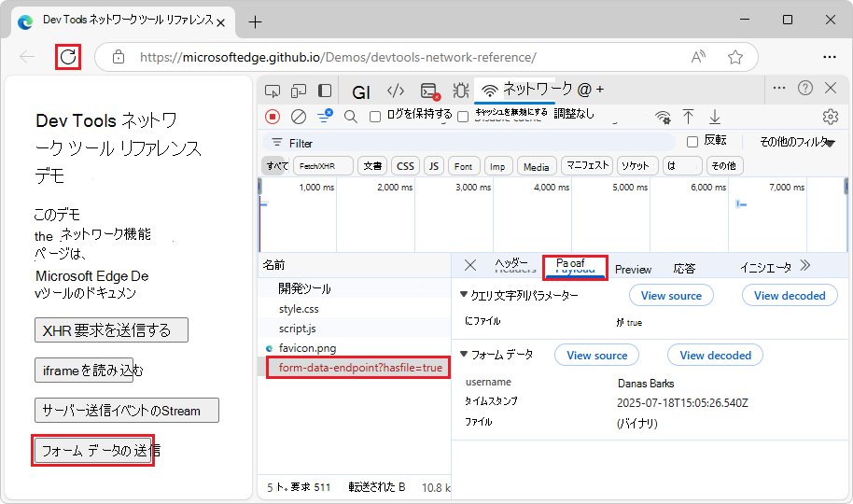Open network settings gear icon
The height and width of the screenshot is (504, 853).
[831, 117]
